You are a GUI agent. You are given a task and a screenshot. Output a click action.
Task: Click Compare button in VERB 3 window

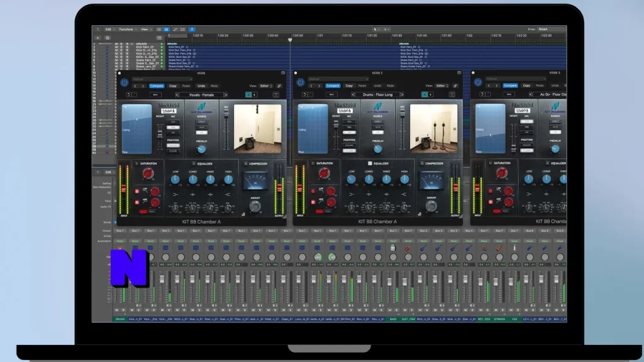coord(510,85)
